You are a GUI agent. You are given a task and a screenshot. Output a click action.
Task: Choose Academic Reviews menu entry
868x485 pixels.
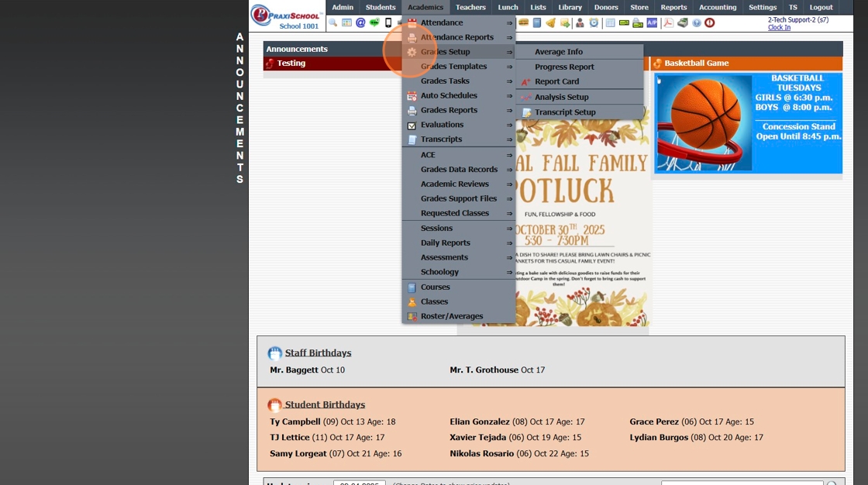[x=454, y=184]
